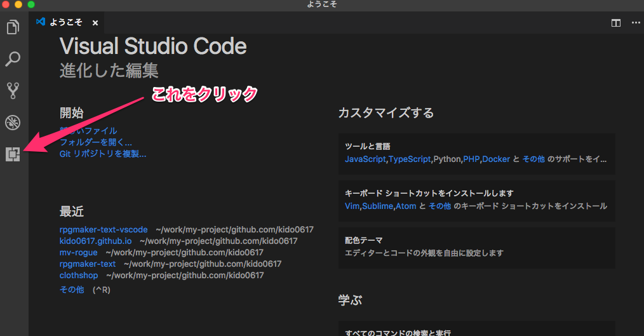The width and height of the screenshot is (644, 336).
Task: Open the 配色テーマ color theme card
Action: tap(476, 248)
